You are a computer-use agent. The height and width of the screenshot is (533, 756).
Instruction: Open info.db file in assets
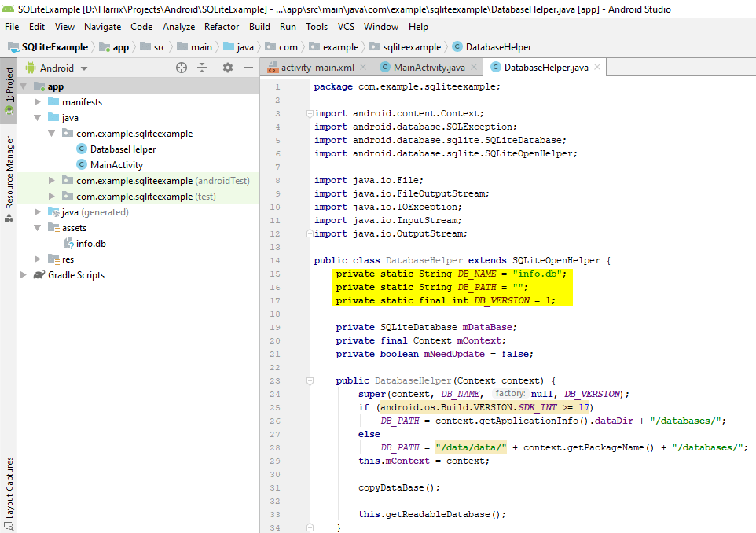pos(90,244)
